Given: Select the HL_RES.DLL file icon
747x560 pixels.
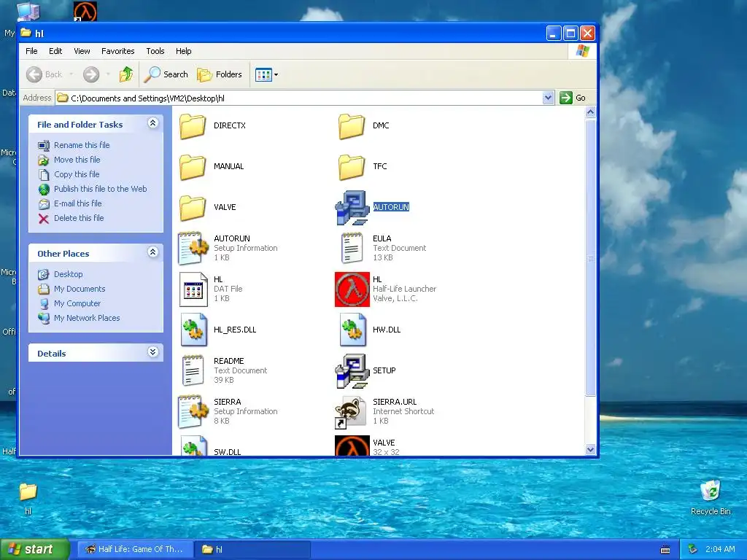Looking at the screenshot, I should point(193,330).
